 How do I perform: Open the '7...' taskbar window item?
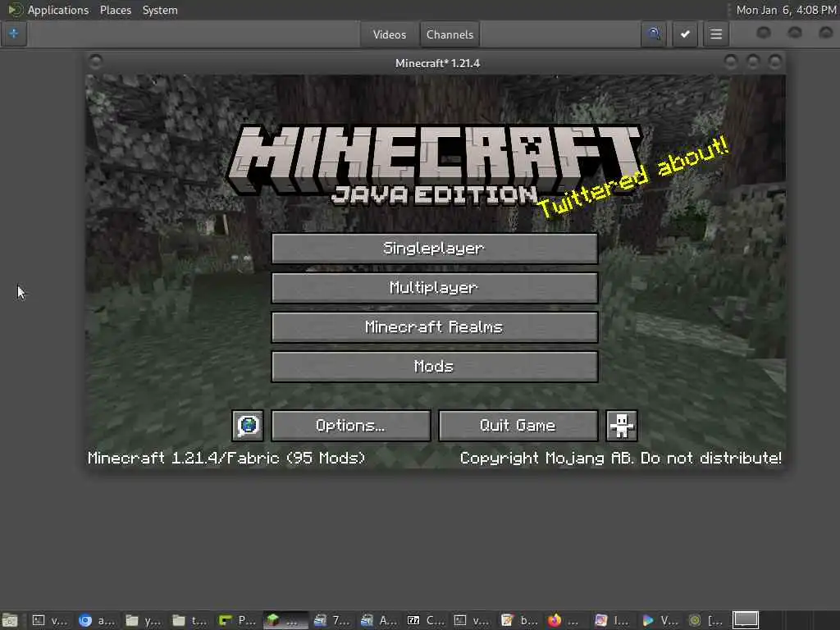click(x=332, y=620)
